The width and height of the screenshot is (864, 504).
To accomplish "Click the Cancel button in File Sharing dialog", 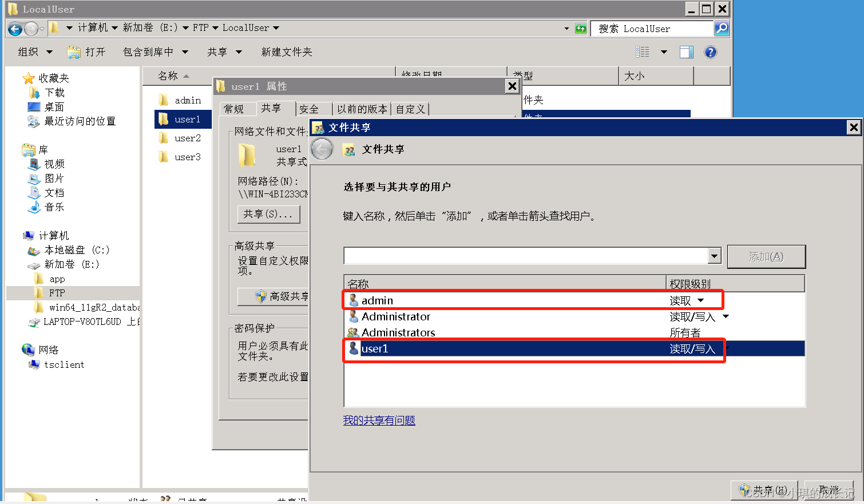I will click(x=829, y=490).
